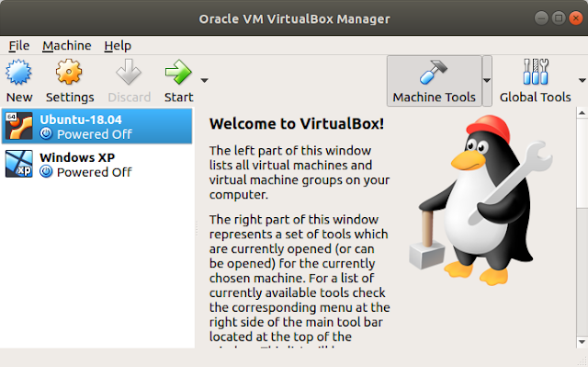This screenshot has width=588, height=367.
Task: Click the New virtual machine icon
Action: coord(18,72)
